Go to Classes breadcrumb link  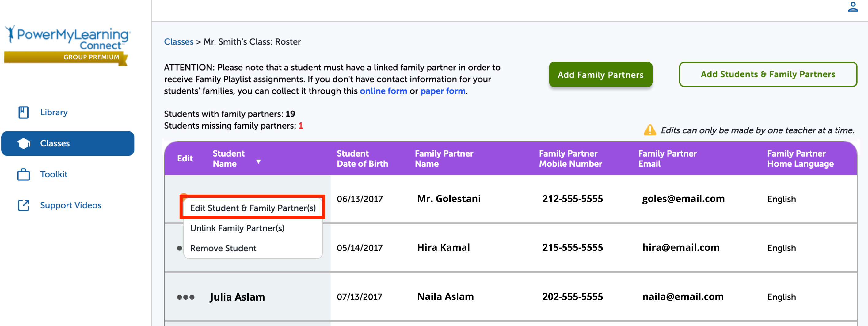[179, 42]
